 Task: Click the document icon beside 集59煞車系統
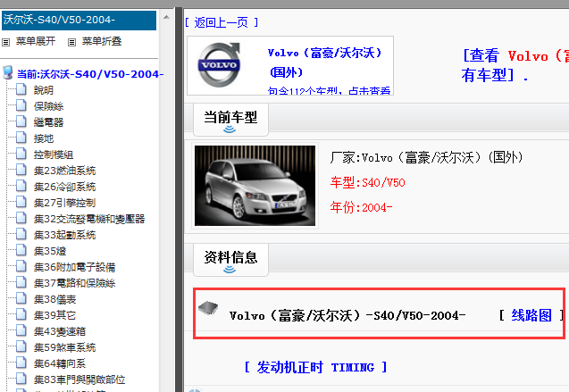(x=21, y=346)
